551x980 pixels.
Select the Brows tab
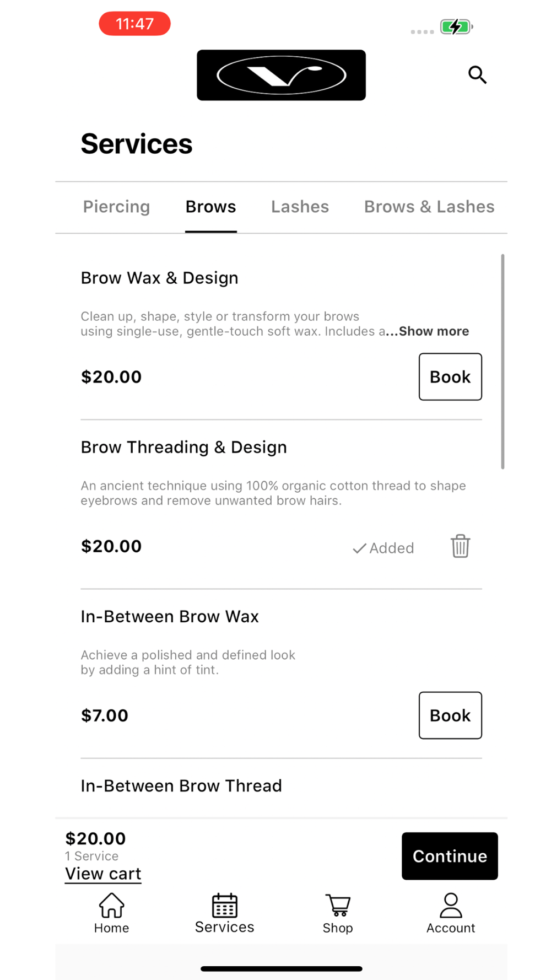click(x=210, y=207)
